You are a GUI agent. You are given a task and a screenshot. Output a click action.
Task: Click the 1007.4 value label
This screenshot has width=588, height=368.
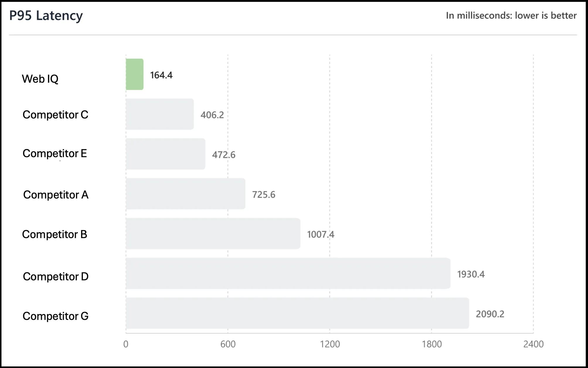click(x=321, y=235)
